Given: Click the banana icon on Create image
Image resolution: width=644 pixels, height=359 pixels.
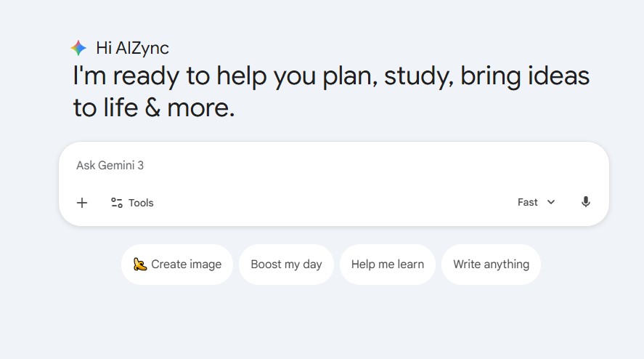Looking at the screenshot, I should tap(140, 265).
